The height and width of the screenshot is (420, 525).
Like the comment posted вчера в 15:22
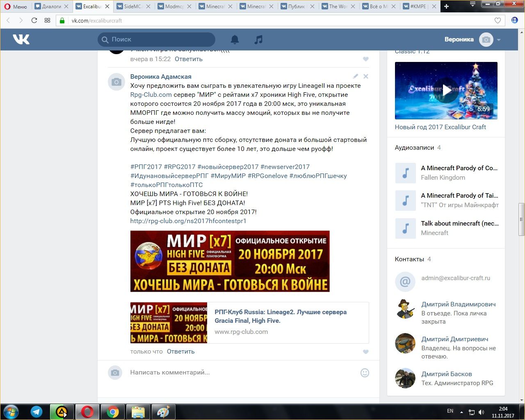point(366,59)
